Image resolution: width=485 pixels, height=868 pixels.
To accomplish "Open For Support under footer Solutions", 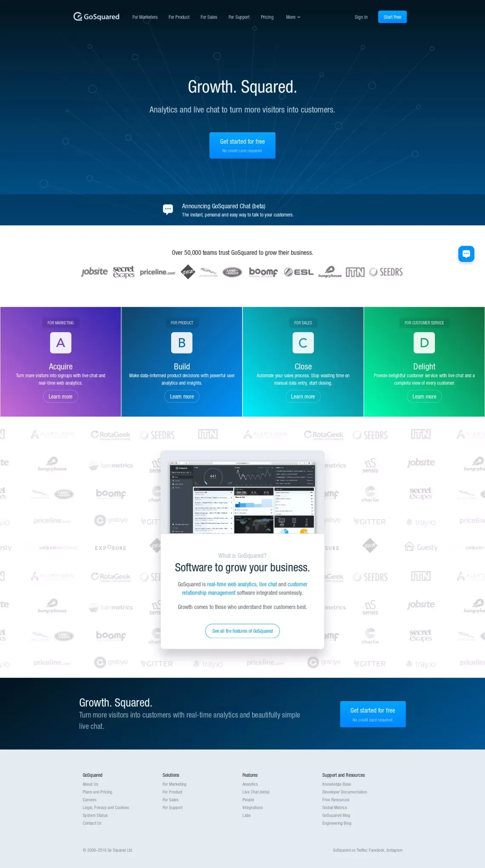I will click(x=172, y=808).
